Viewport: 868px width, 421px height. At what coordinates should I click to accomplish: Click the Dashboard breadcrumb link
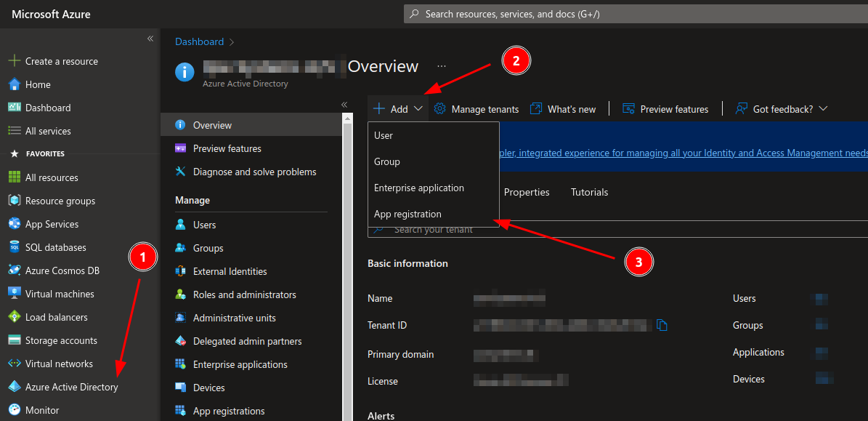point(199,41)
